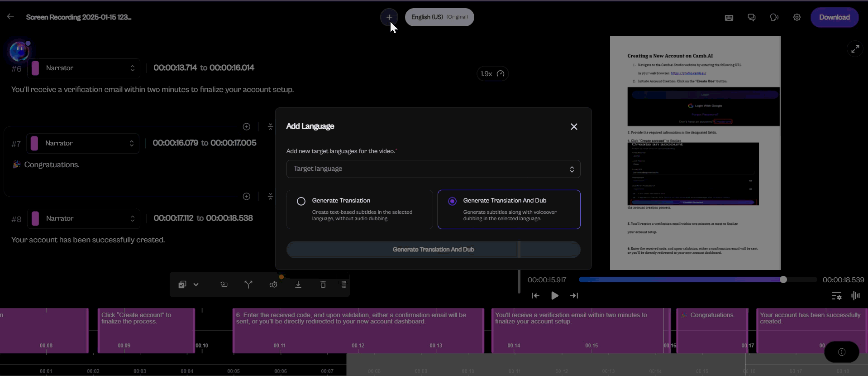Screen dimensions: 868x376
Task: Click the video playback progress slider
Action: pos(697,280)
